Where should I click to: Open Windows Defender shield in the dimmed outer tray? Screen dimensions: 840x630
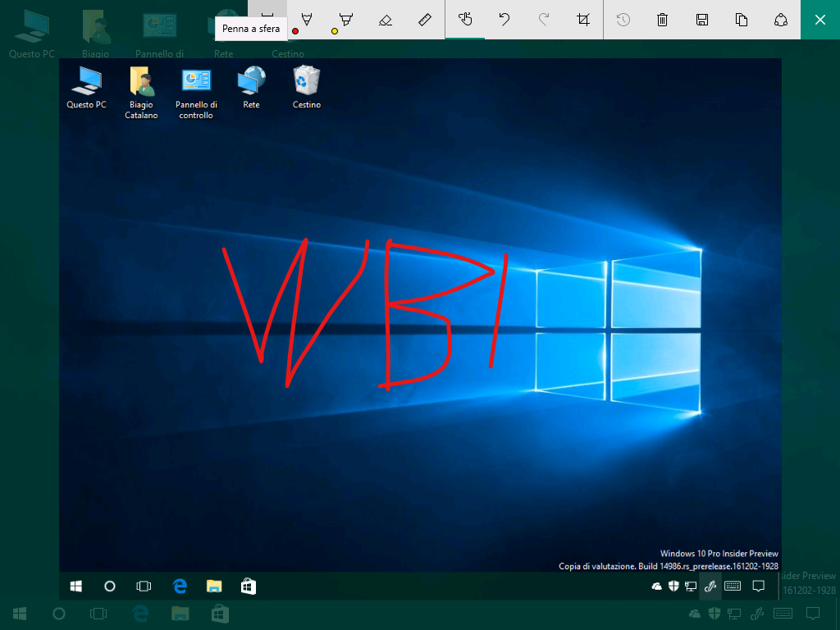coord(714,614)
